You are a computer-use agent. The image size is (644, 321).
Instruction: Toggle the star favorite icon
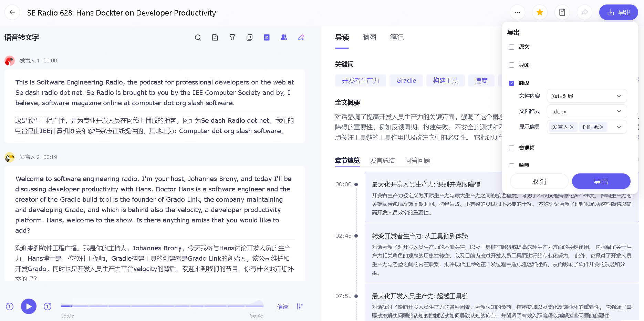540,12
